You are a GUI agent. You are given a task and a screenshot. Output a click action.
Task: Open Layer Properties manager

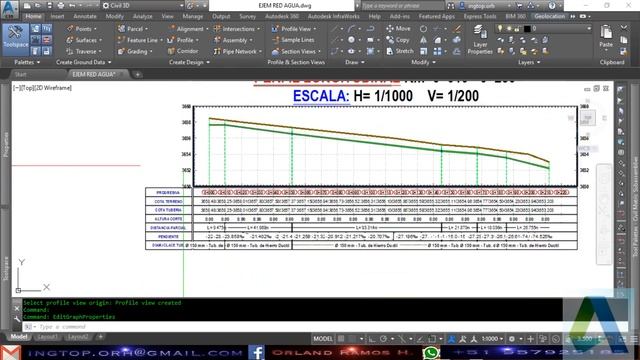(x=480, y=39)
